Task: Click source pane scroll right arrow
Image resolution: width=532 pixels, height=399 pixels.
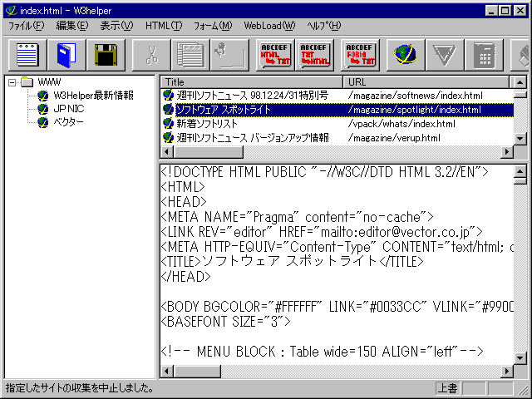Action: click(507, 372)
